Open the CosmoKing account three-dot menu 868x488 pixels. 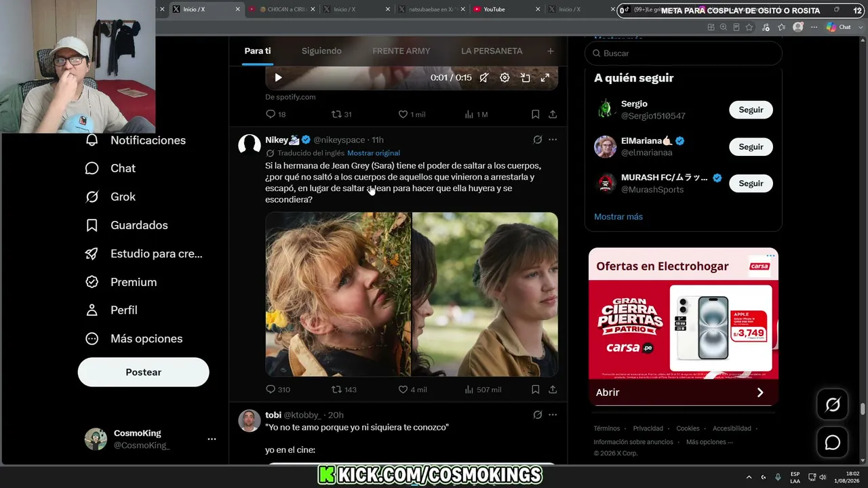click(212, 439)
